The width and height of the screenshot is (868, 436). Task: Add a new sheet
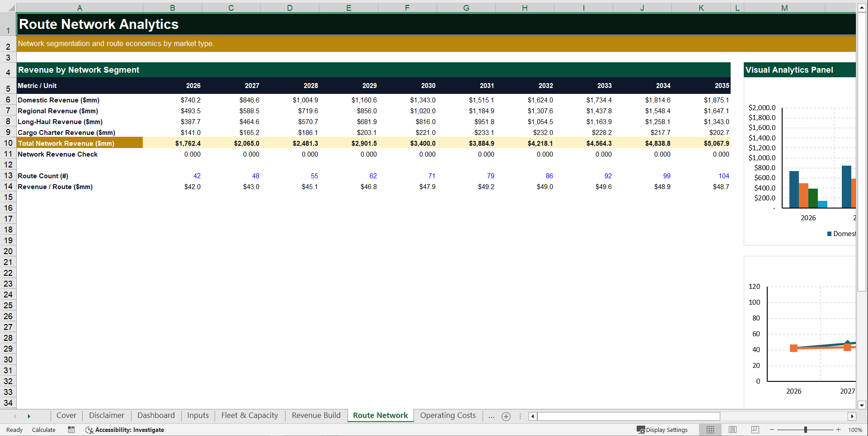tap(506, 417)
